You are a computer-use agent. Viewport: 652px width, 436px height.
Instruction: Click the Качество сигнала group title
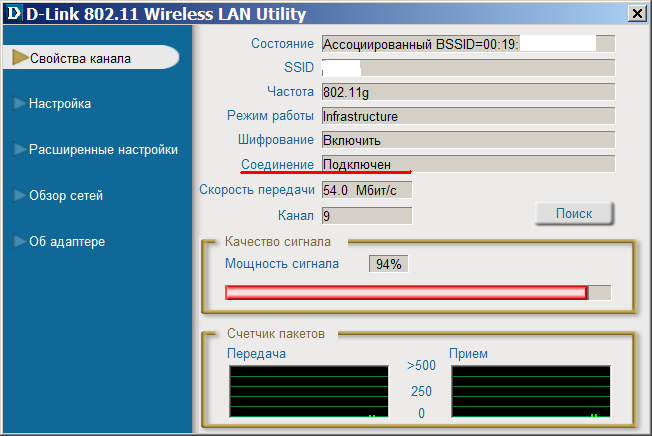click(x=278, y=241)
